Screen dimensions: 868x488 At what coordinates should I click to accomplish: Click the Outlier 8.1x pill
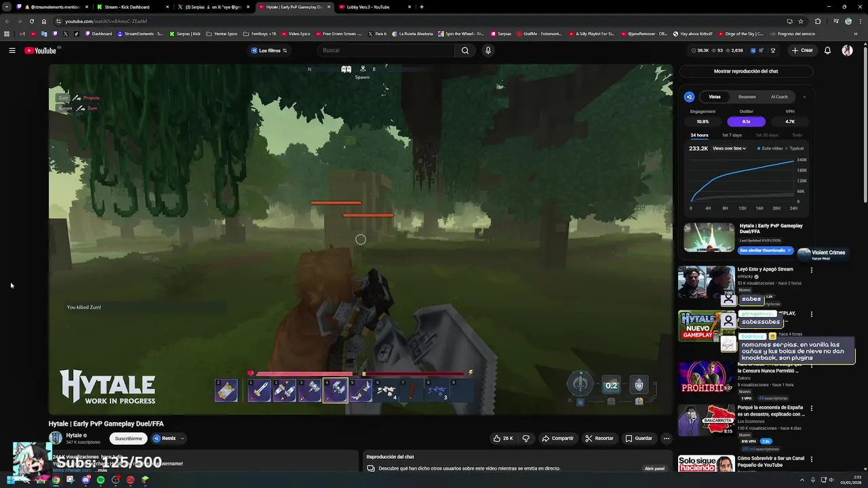tap(746, 121)
